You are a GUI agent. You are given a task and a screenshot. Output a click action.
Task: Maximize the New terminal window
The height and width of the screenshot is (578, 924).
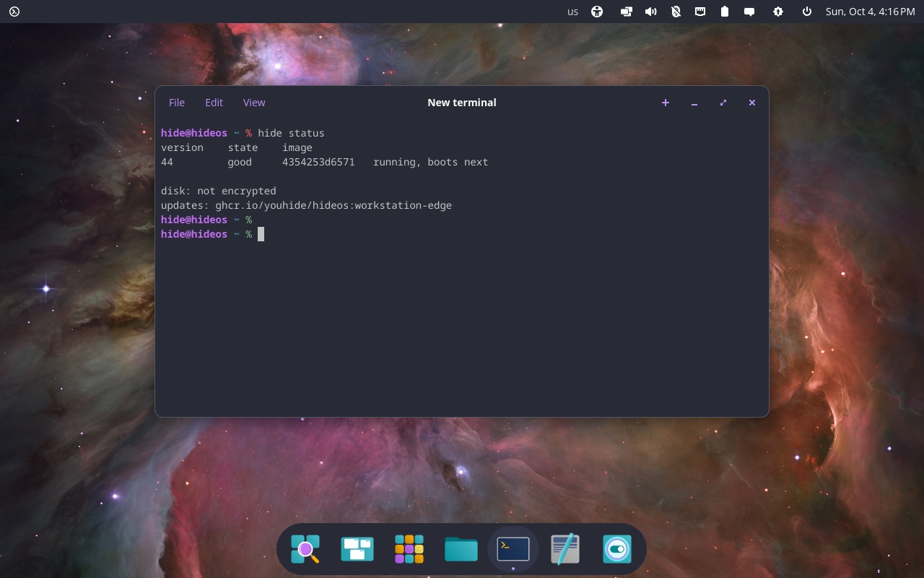pyautogui.click(x=723, y=103)
